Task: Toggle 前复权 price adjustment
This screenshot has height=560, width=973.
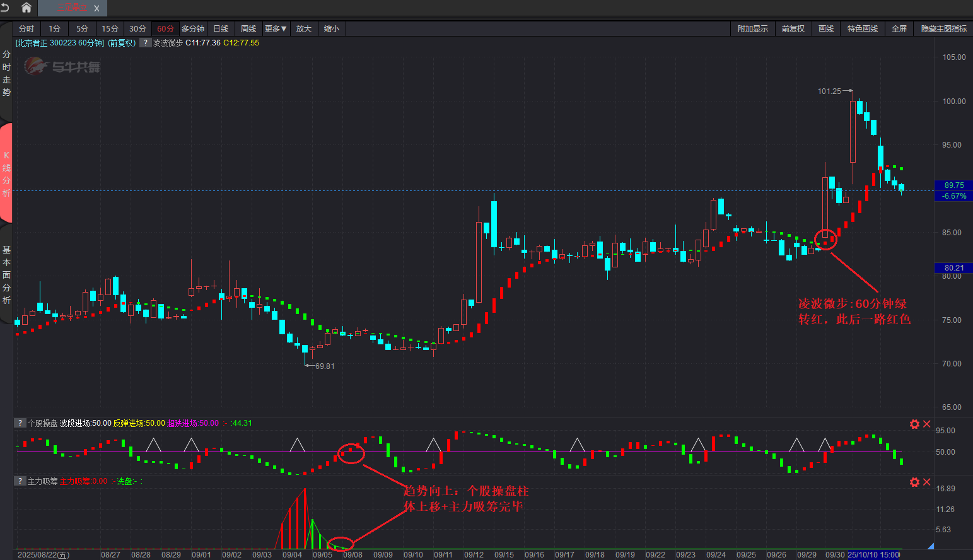Action: point(793,29)
